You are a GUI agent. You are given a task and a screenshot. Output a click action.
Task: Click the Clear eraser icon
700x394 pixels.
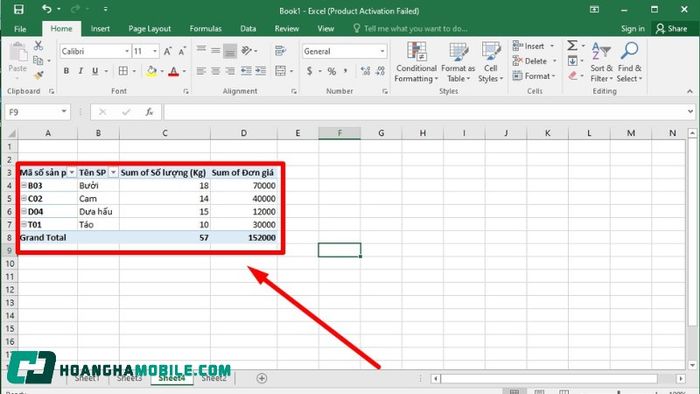(x=573, y=76)
